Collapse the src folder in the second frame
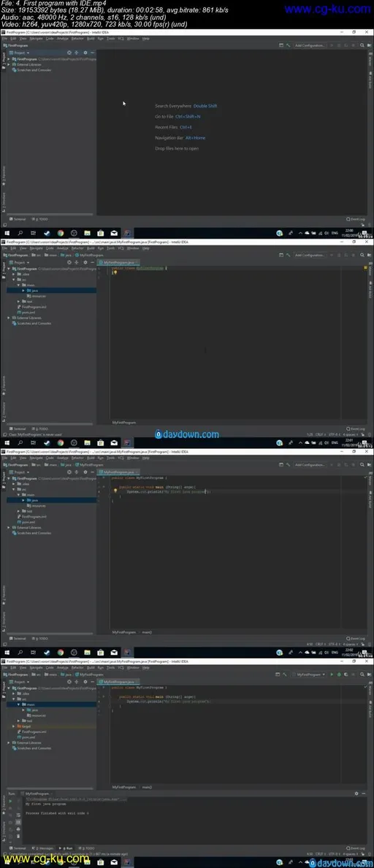 click(14, 280)
